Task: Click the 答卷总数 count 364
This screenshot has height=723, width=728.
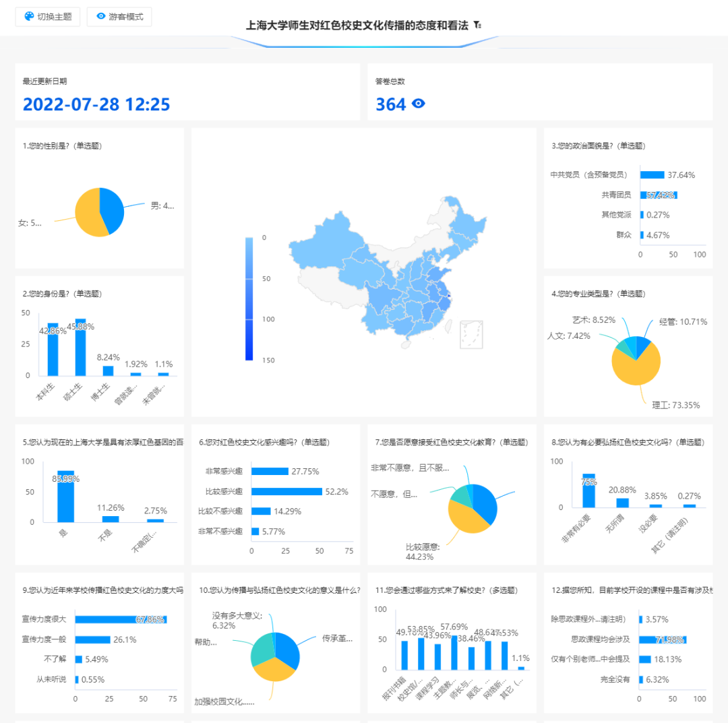Action: pos(391,104)
